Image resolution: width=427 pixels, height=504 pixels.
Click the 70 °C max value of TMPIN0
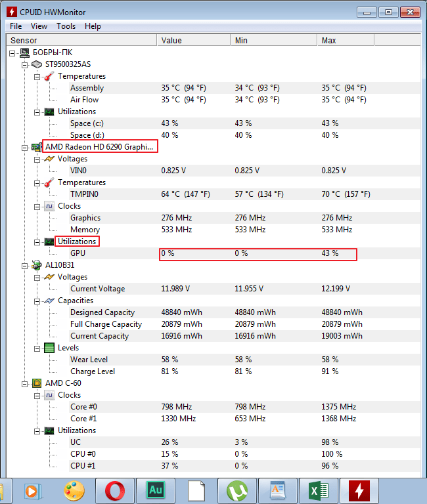pyautogui.click(x=346, y=194)
